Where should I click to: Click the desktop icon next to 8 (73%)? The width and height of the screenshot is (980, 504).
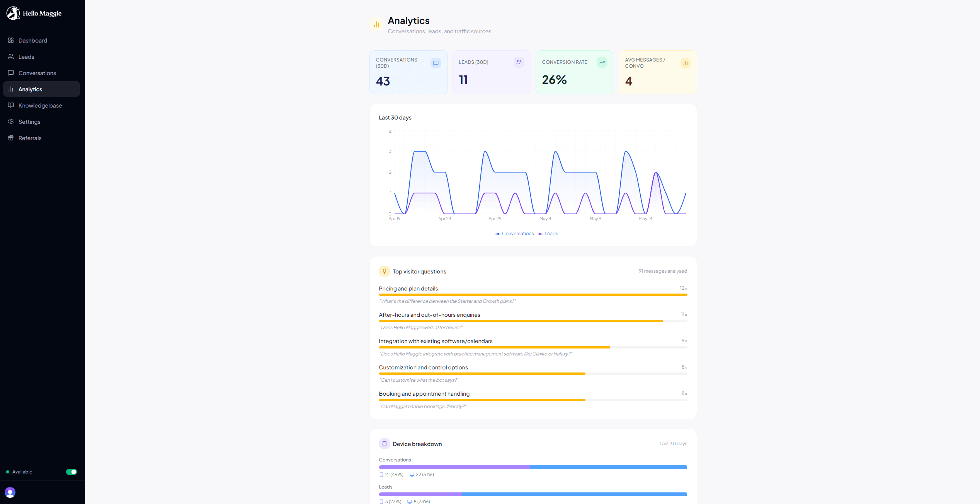[410, 502]
